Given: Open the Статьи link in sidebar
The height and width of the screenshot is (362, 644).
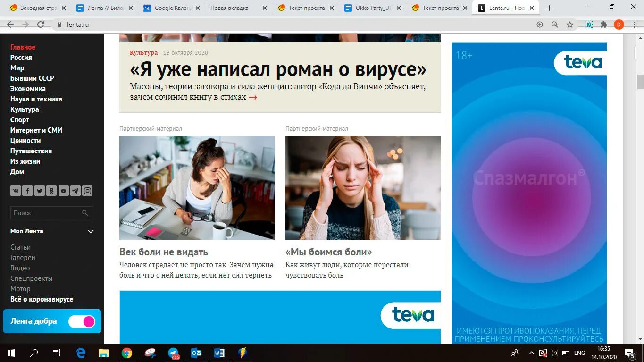Looking at the screenshot, I should (20, 247).
